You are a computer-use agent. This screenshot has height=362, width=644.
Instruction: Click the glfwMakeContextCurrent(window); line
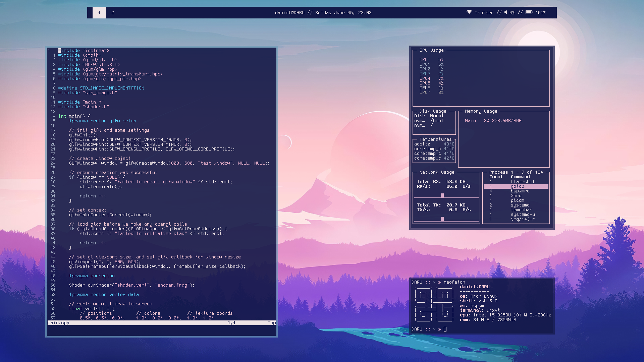click(x=110, y=215)
